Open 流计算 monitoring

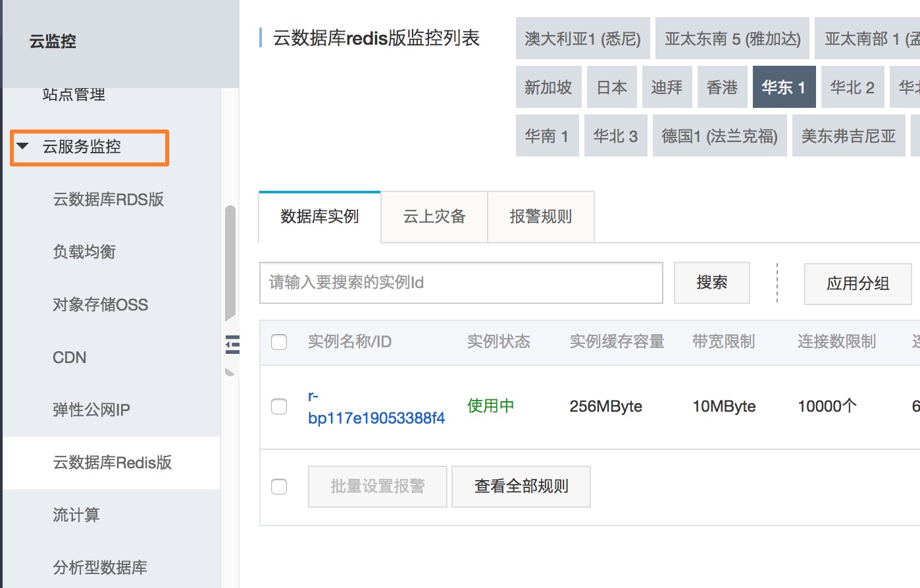pos(76,515)
